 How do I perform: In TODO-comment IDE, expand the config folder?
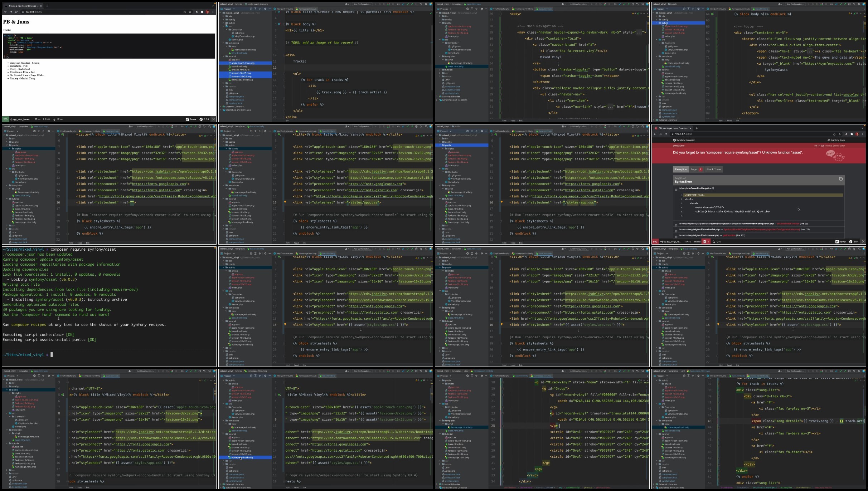223,19
